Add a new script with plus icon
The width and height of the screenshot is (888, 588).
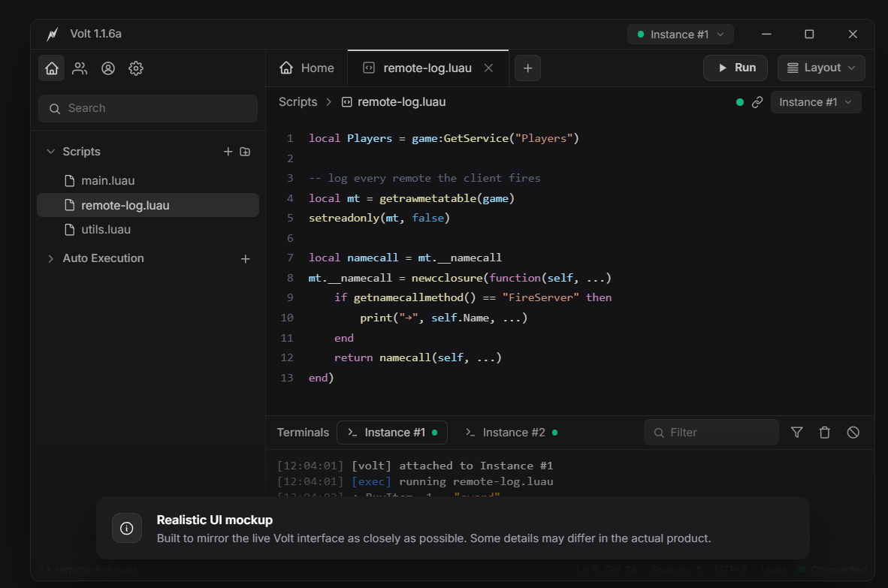click(228, 152)
